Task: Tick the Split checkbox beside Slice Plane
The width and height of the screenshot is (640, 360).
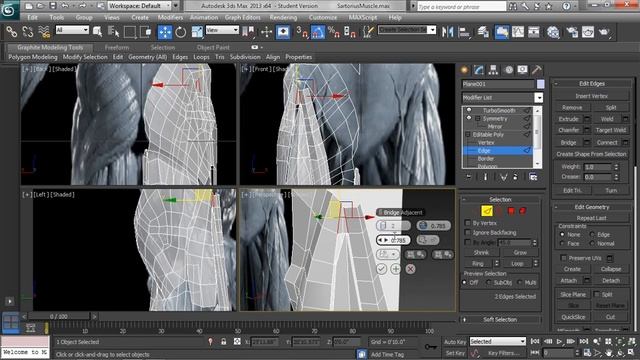Action: pos(597,294)
